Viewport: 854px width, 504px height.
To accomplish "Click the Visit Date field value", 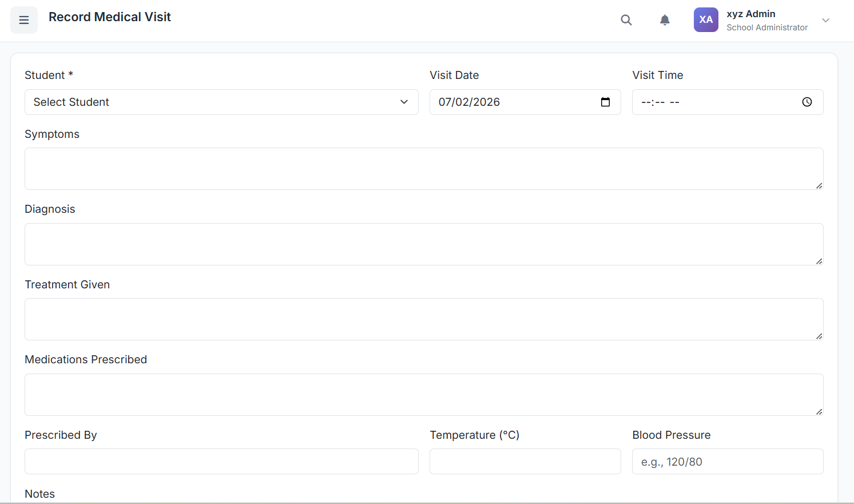I will pos(469,102).
